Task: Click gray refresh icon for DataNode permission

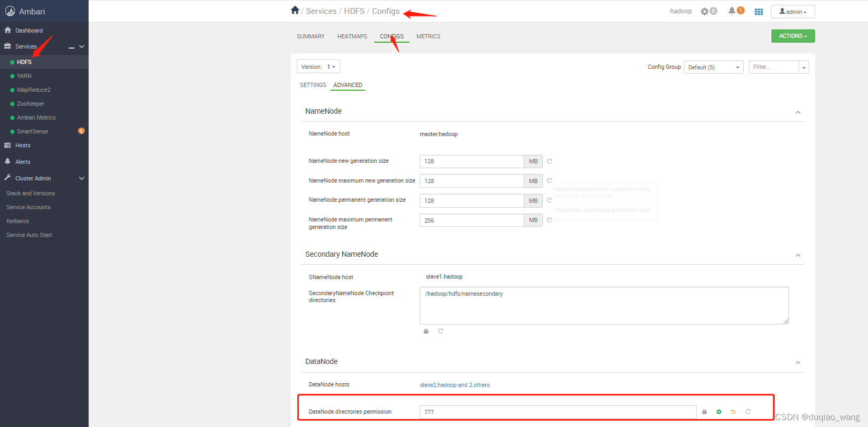Action: 748,412
